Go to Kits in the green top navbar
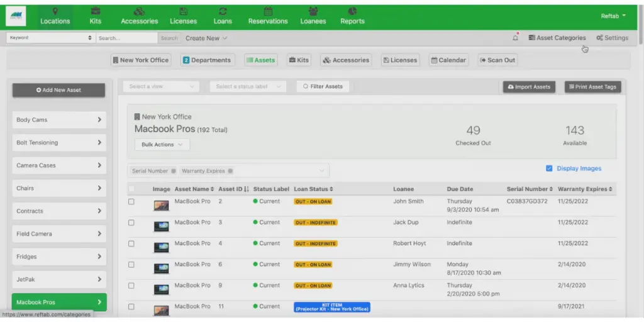The image size is (644, 322). (96, 16)
